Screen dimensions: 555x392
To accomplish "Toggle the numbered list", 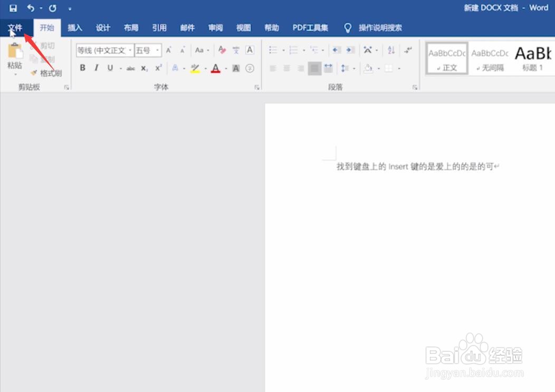I will coord(293,49).
